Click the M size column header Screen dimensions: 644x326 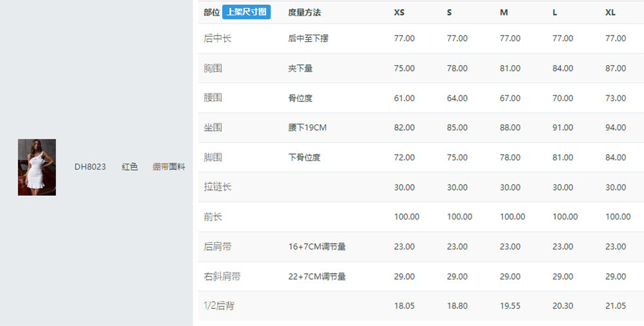pos(504,12)
